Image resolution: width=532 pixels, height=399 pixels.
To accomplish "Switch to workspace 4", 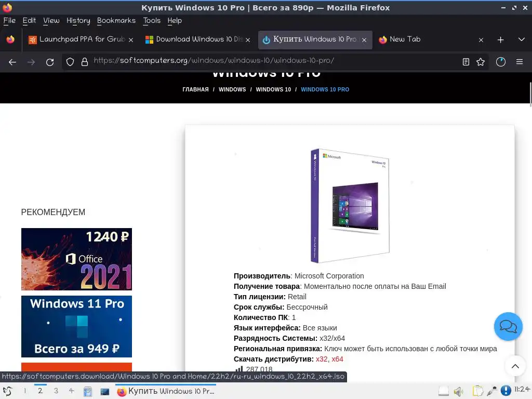I will point(72,391).
